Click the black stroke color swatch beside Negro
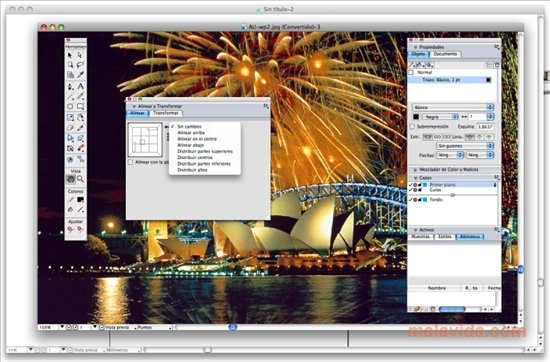Image resolution: width=550 pixels, height=362 pixels. [416, 116]
